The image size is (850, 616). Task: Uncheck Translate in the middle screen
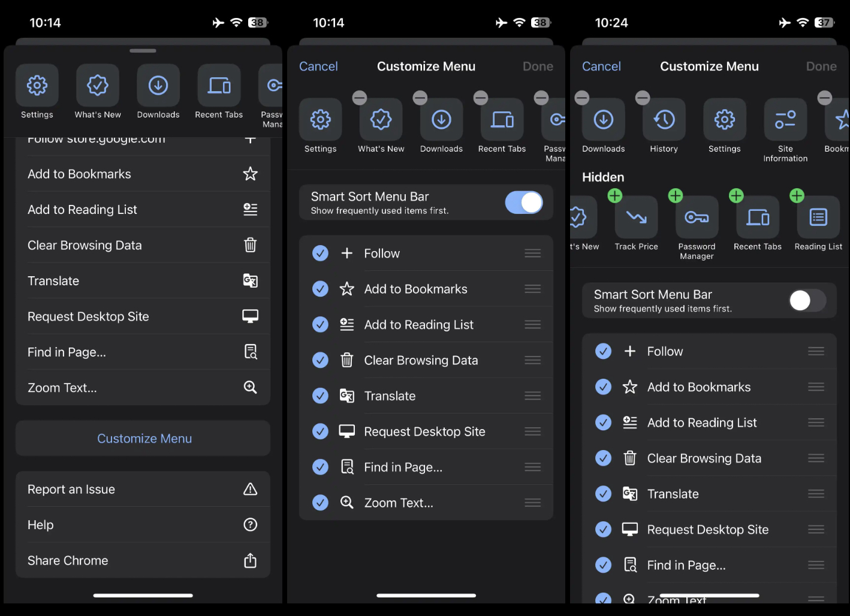(321, 396)
